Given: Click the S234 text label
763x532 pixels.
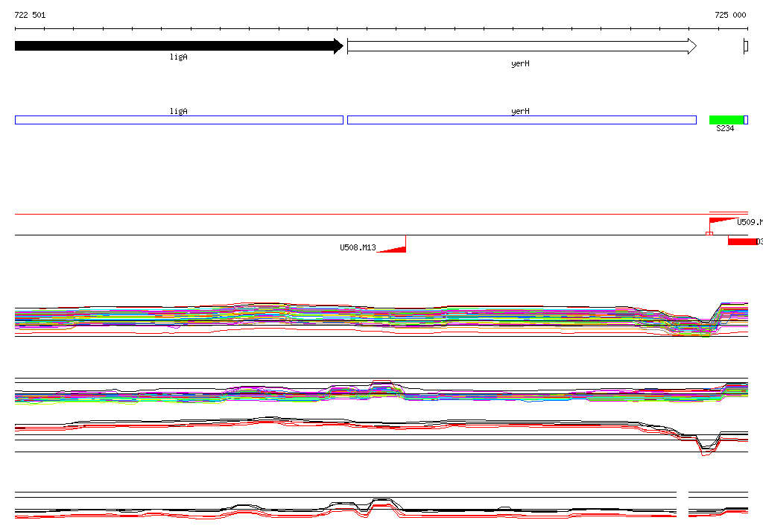Looking at the screenshot, I should [x=725, y=129].
